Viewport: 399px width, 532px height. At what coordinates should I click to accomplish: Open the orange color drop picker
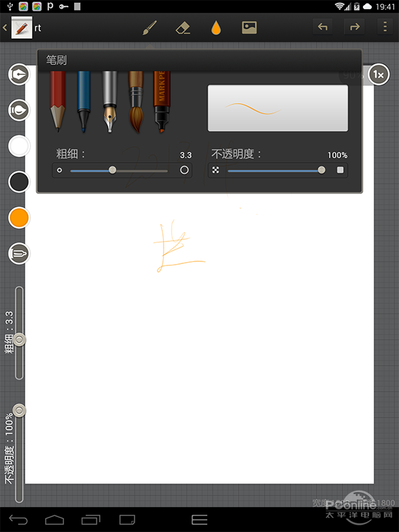pyautogui.click(x=216, y=28)
